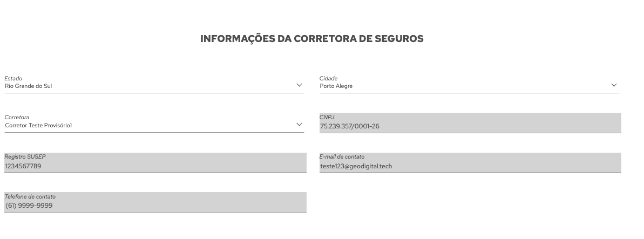Click the CNPJ field
644x239 pixels.
[470, 123]
